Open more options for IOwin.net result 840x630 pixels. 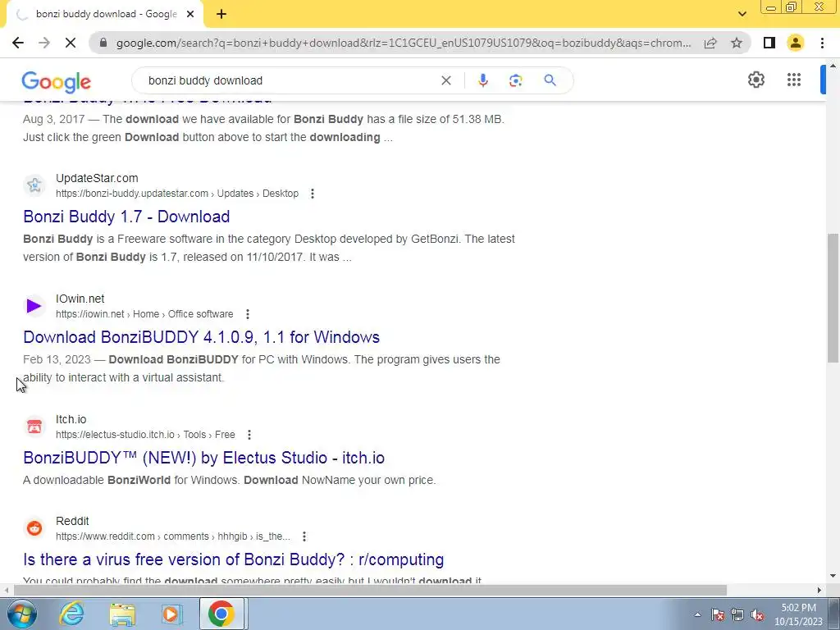pos(248,314)
